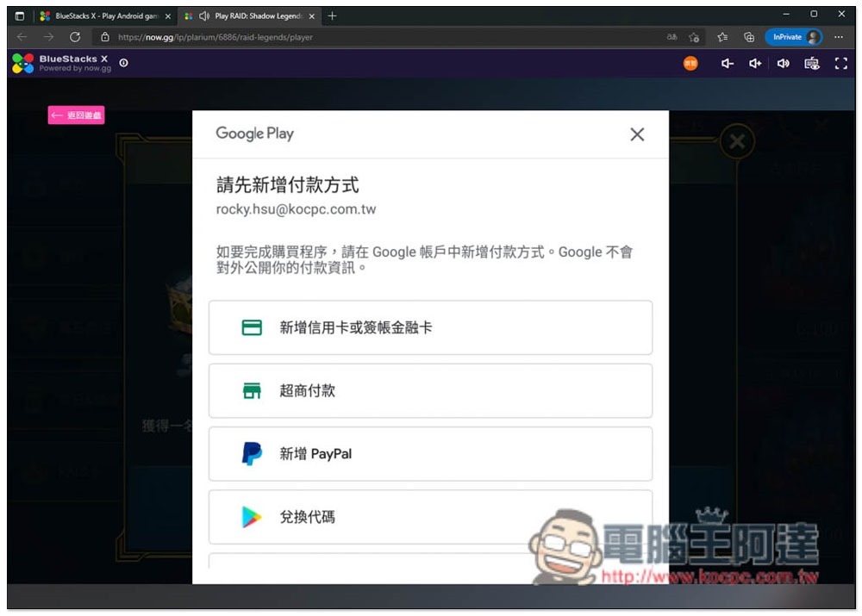
Task: Click the rocky.hsu@kocpc.com.tw account text
Action: coord(296,209)
